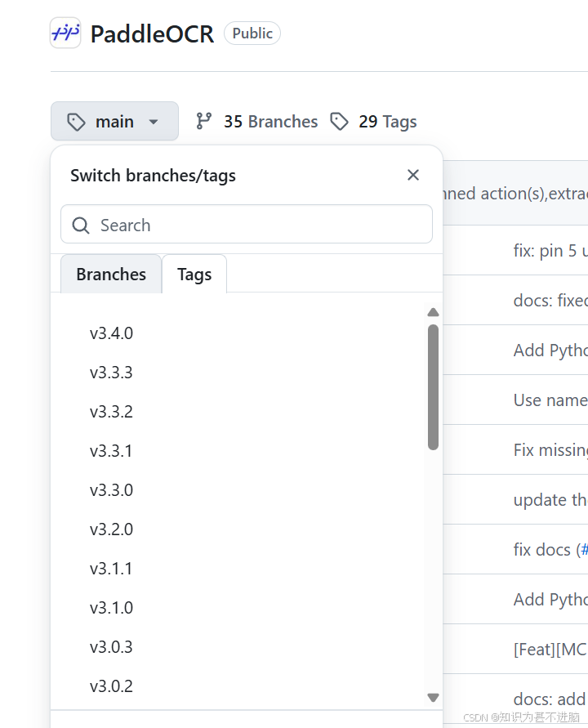588x728 pixels.
Task: Click the tag icon beside 29 Tags
Action: 339,122
